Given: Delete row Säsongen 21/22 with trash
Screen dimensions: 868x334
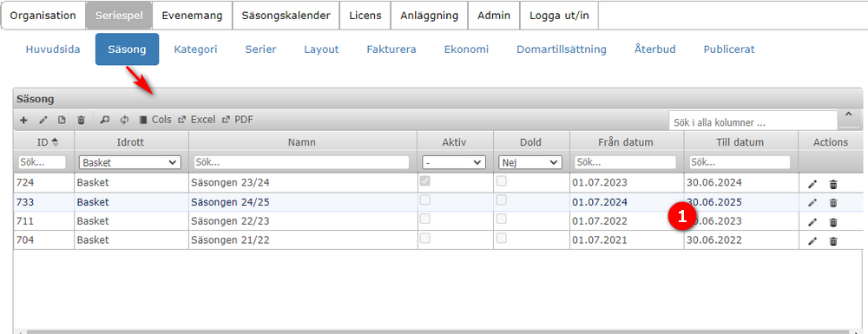Looking at the screenshot, I should 833,241.
